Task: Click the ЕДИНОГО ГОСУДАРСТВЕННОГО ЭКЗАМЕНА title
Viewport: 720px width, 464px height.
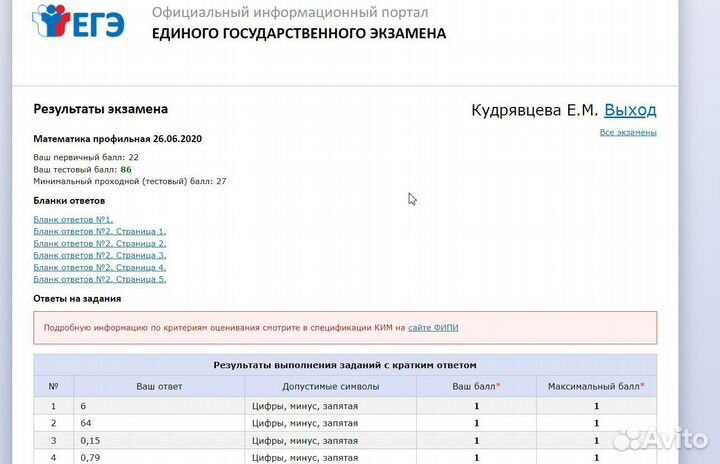Action: [x=299, y=34]
